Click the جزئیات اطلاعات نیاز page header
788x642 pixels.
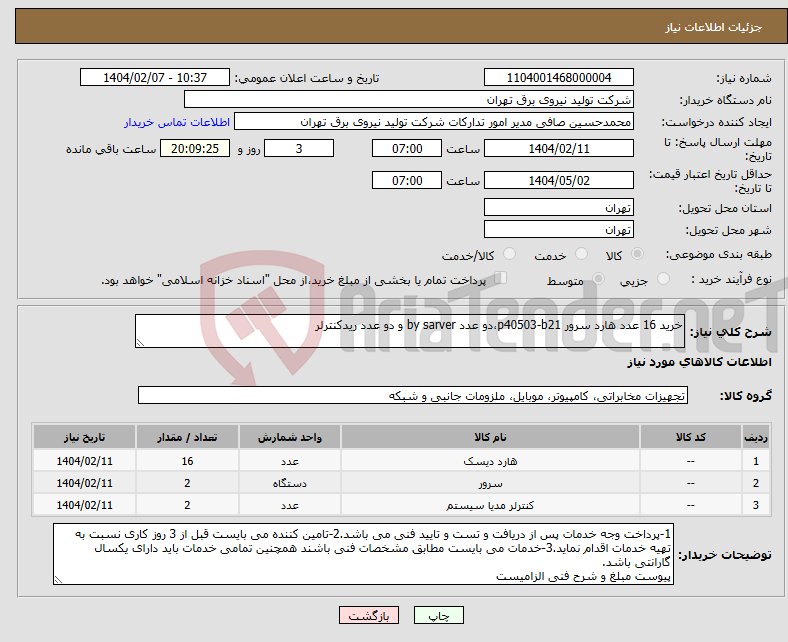click(x=714, y=27)
